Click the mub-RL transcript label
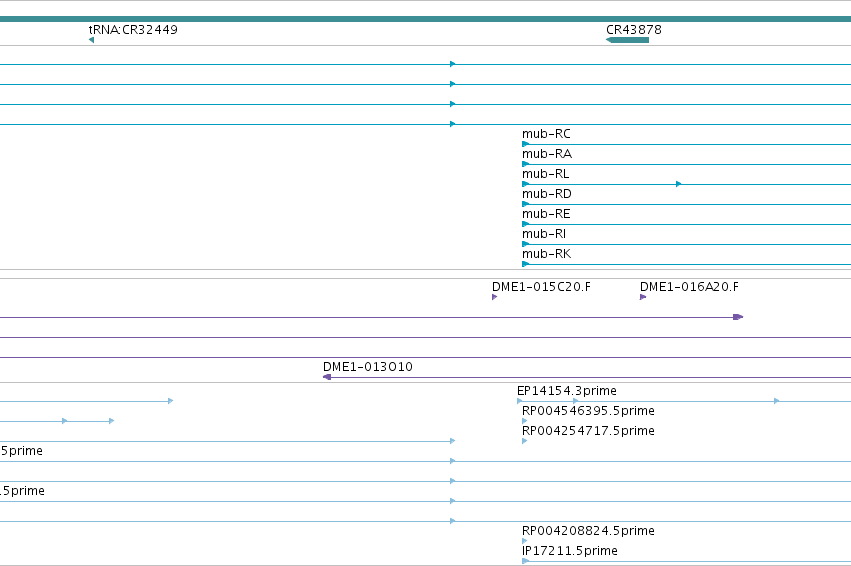The width and height of the screenshot is (851, 566). (x=545, y=174)
